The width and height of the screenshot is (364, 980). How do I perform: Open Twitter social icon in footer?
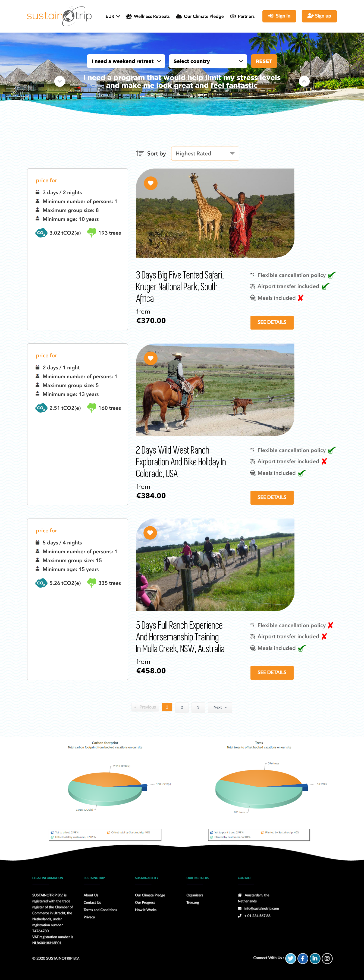click(290, 958)
